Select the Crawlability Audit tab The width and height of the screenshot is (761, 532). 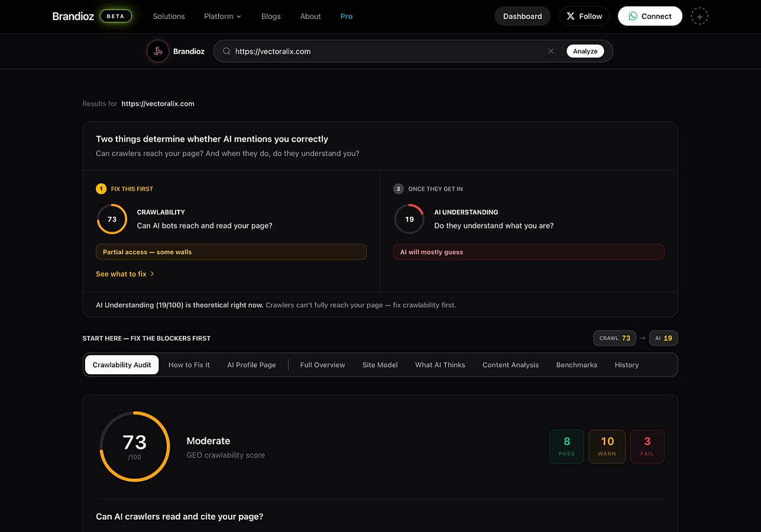pos(122,365)
